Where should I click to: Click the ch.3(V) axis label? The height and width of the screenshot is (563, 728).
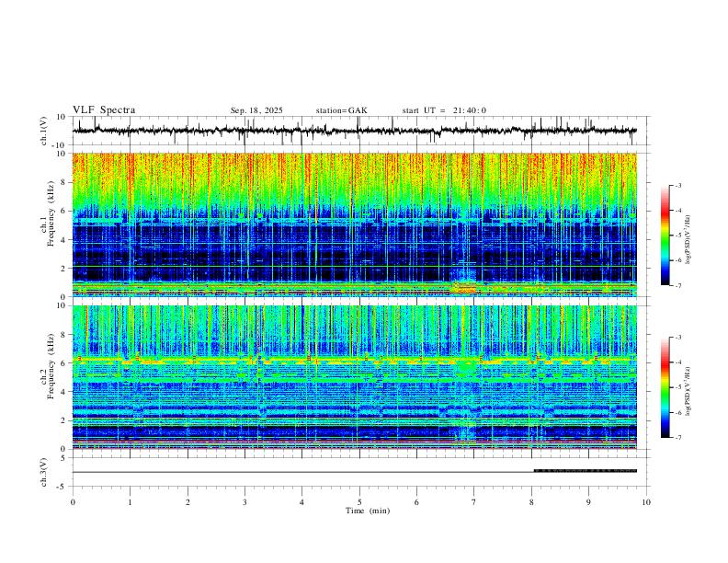44,472
